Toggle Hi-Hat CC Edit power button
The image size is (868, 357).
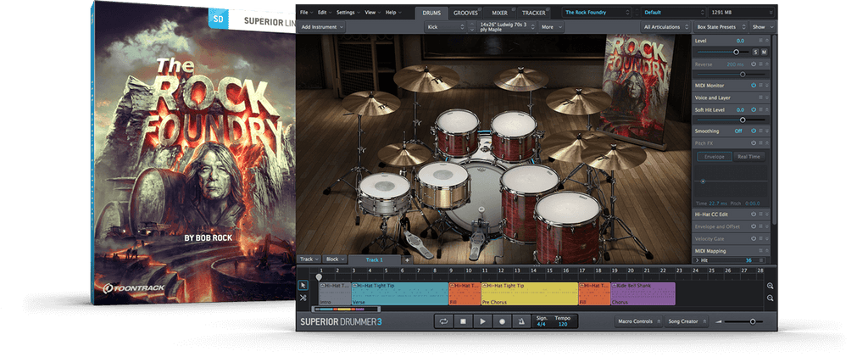coord(754,214)
